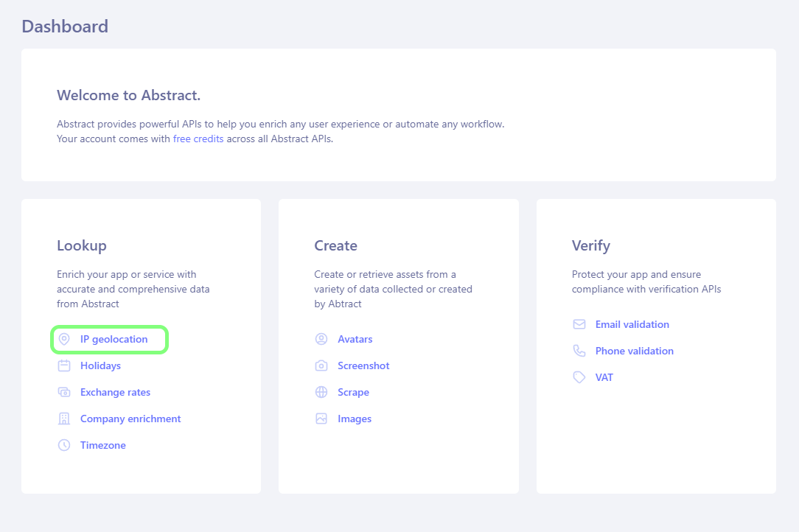Click the Holidays calendar icon
799x532 pixels.
[x=64, y=365]
